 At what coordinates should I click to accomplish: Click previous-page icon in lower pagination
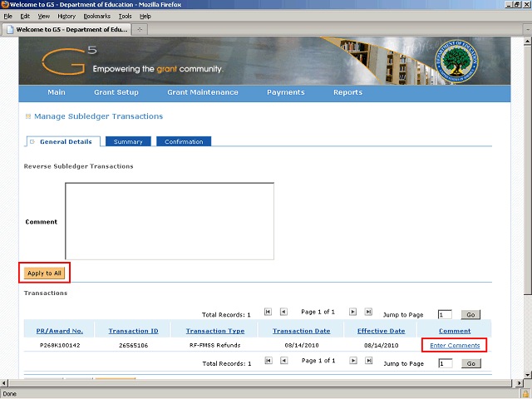(x=284, y=361)
